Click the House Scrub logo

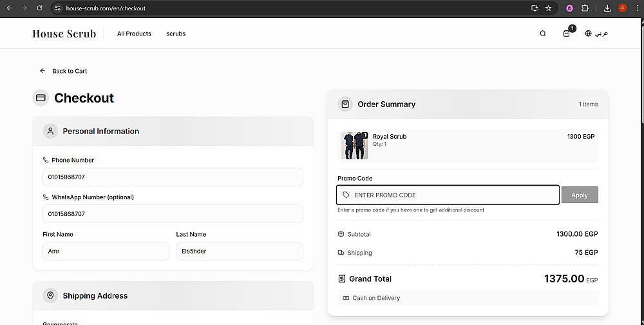(64, 34)
